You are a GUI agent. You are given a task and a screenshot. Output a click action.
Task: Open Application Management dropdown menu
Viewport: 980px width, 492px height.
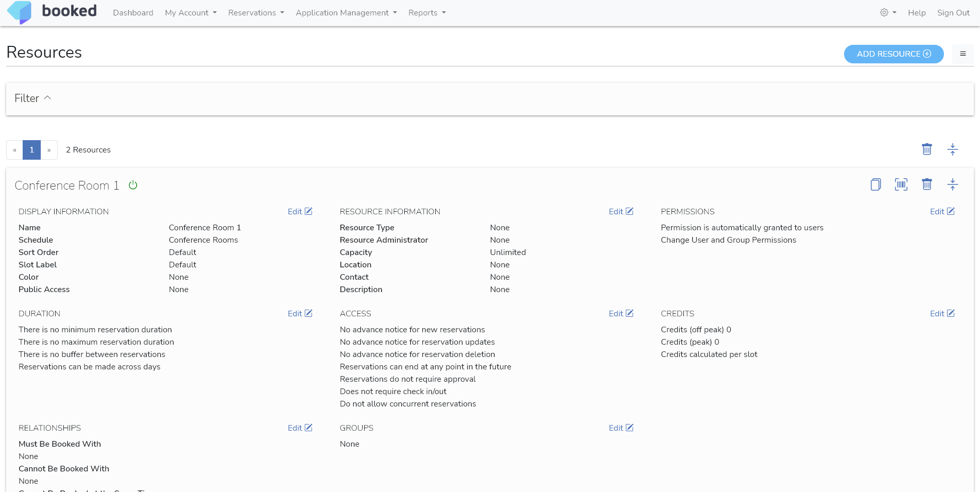346,12
